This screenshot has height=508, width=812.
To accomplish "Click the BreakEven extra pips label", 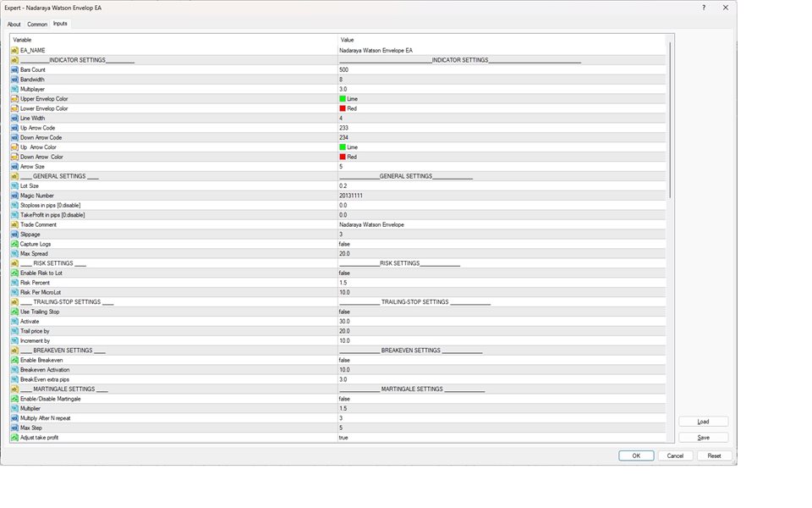I will tap(45, 379).
